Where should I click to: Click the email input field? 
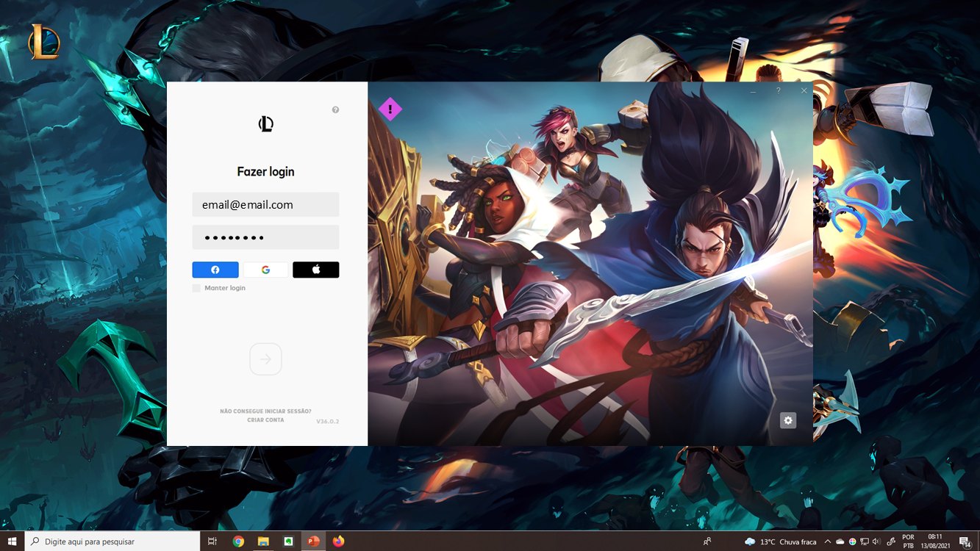click(265, 204)
